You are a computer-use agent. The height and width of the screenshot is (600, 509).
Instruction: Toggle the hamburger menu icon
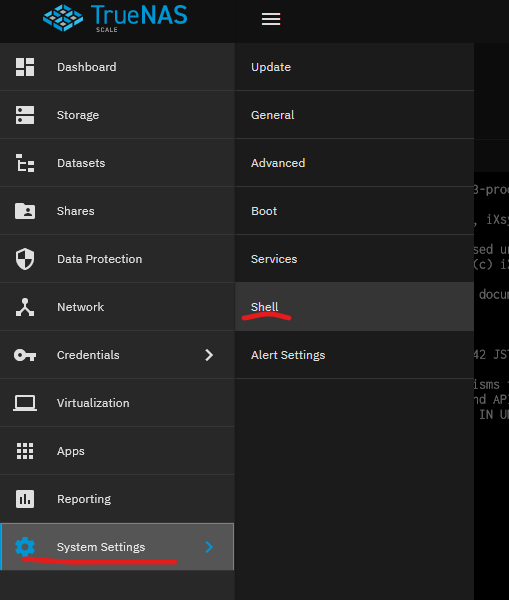click(271, 19)
